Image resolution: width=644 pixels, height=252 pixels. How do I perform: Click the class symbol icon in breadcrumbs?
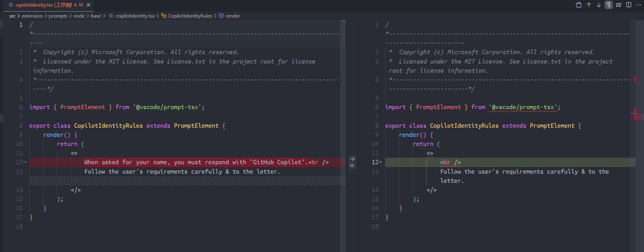point(164,16)
